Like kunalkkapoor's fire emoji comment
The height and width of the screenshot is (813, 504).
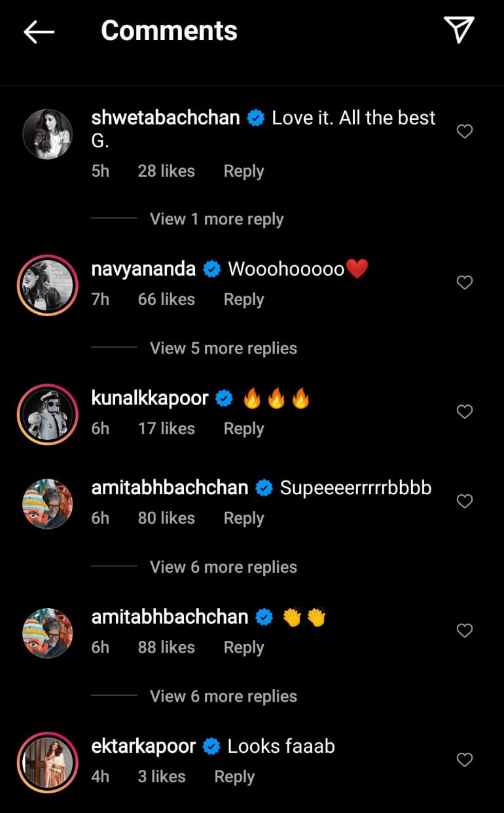click(x=464, y=412)
